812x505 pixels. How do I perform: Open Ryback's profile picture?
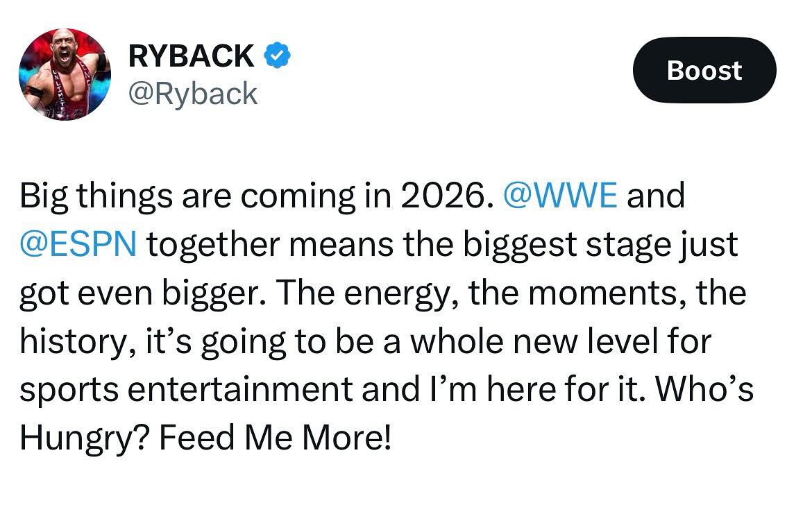click(x=65, y=75)
